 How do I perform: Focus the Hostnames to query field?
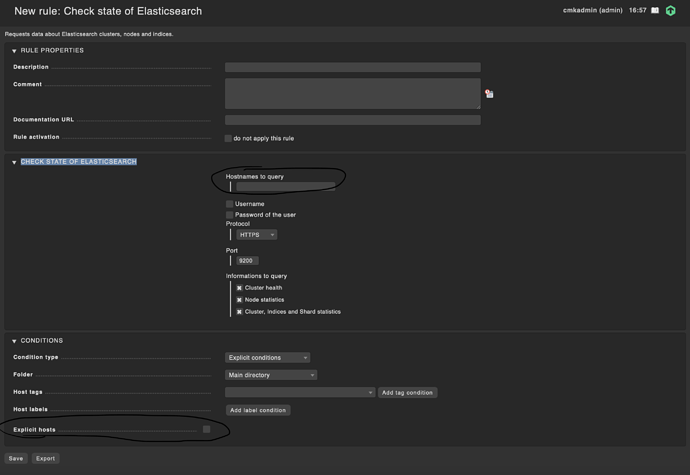[x=286, y=187]
